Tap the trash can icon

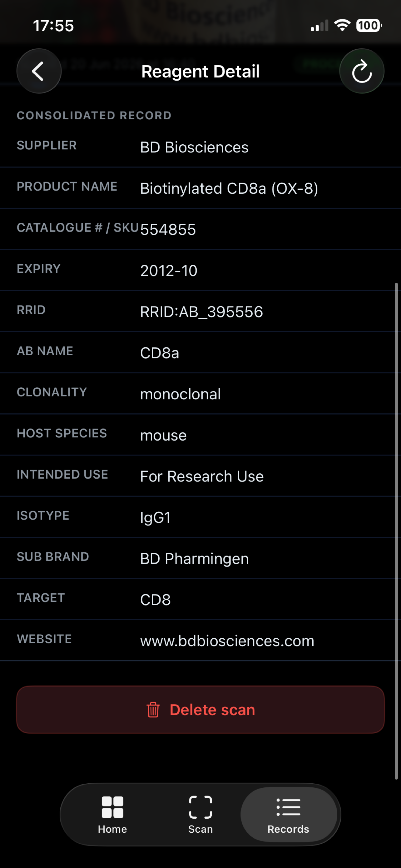click(153, 710)
